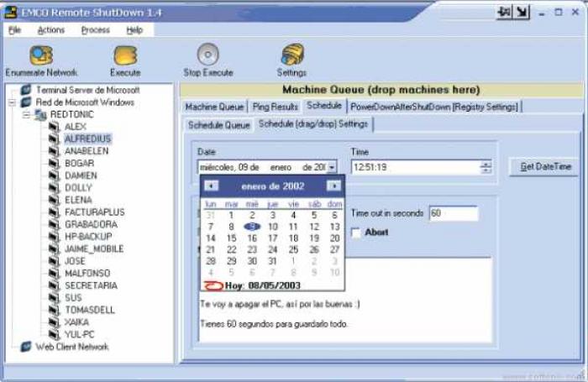Click the computer icon next to HP-BACKUP

coord(54,237)
